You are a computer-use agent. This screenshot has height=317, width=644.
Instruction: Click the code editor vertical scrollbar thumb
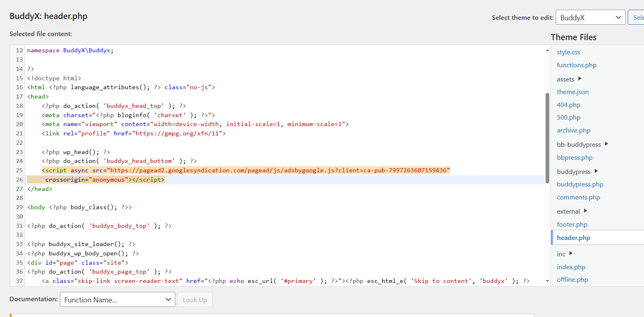(x=547, y=138)
